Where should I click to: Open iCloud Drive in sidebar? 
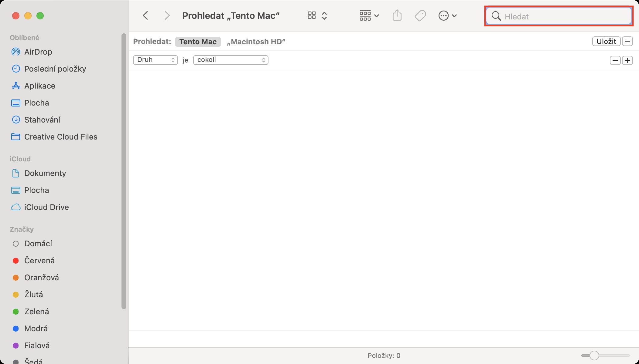(46, 207)
